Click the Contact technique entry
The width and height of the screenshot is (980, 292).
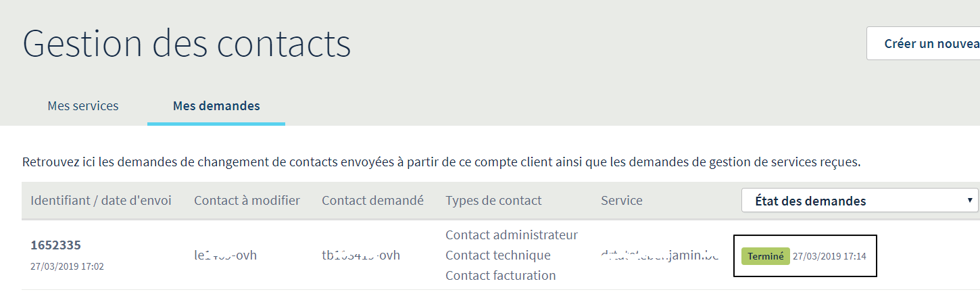pos(498,255)
